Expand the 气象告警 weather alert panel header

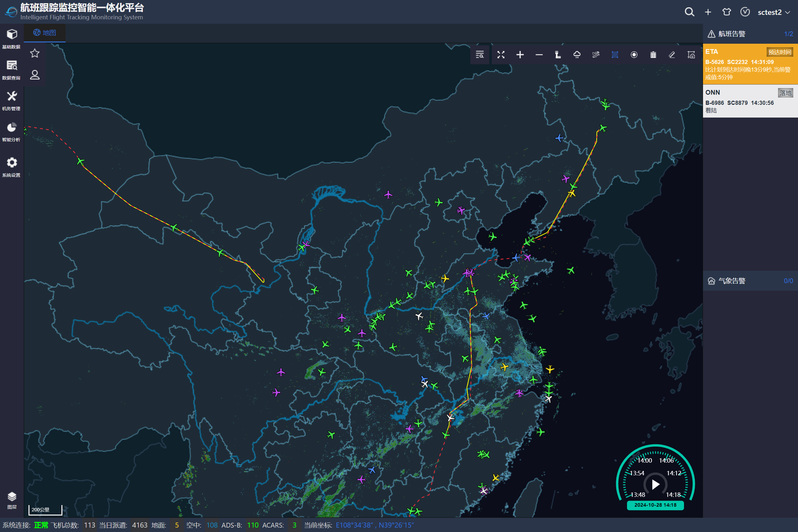750,281
